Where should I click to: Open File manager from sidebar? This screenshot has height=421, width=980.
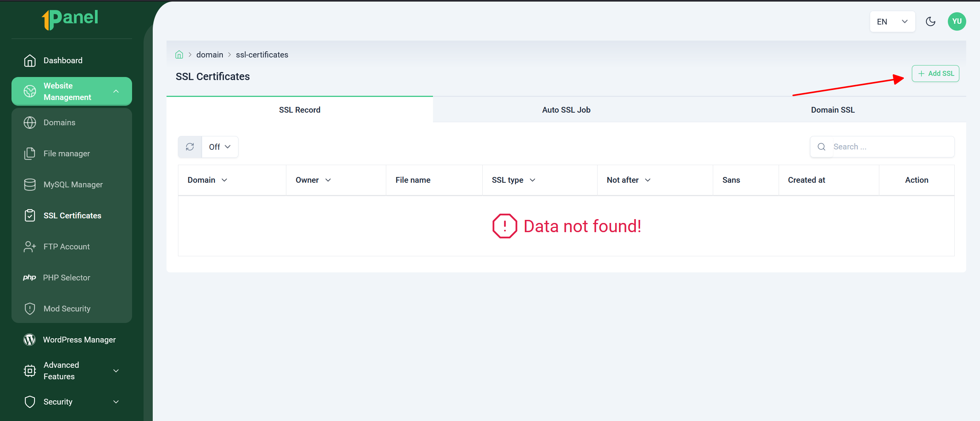click(x=67, y=154)
